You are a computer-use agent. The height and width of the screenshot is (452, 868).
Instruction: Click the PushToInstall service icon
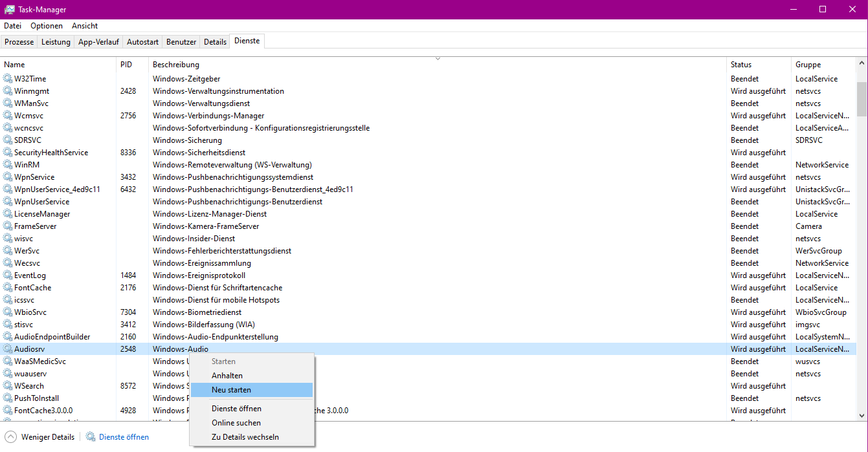pos(8,398)
